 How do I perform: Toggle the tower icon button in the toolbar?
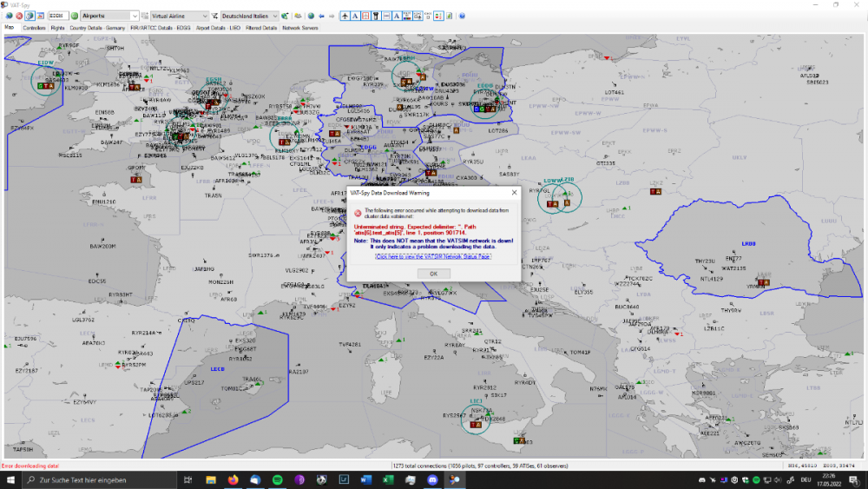click(376, 16)
